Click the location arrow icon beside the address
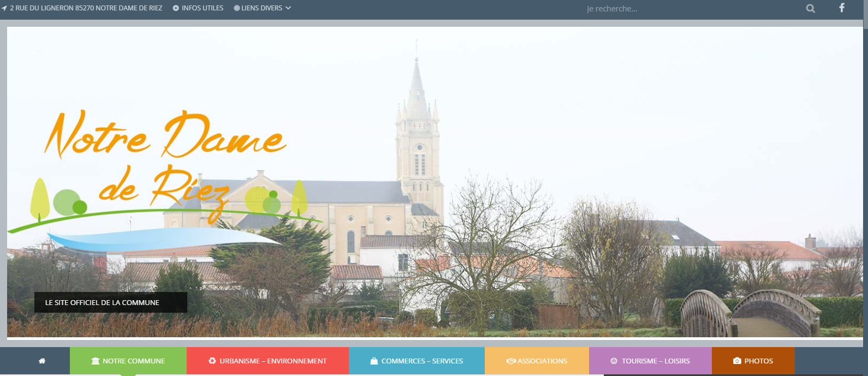The width and height of the screenshot is (868, 376). click(x=4, y=8)
